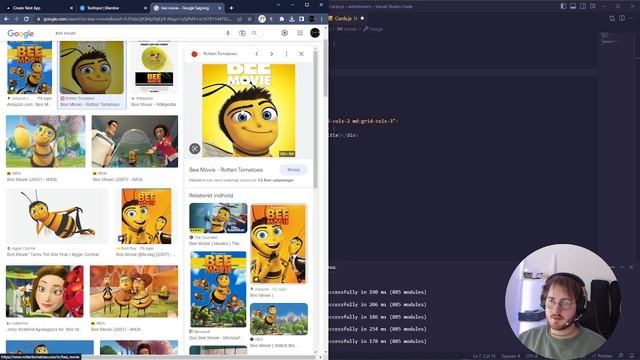Image resolution: width=640 pixels, height=360 pixels.
Task: Expand Chrome tab search chevron
Action: pyautogui.click(x=278, y=5)
